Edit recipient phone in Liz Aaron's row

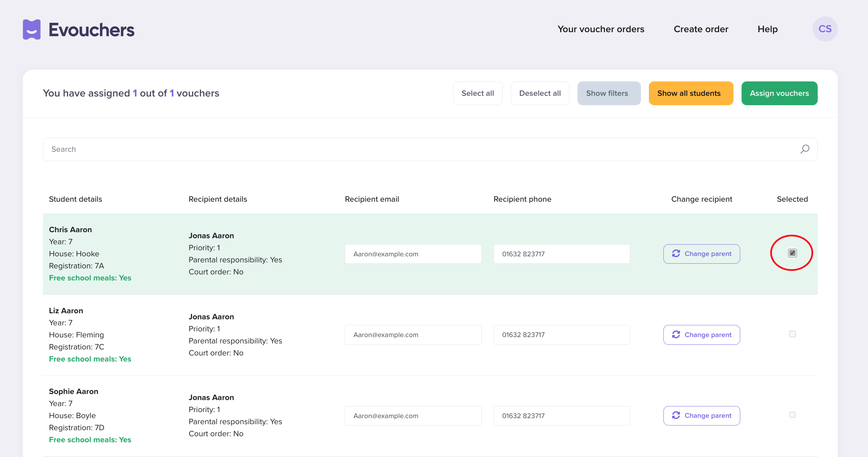pos(561,335)
